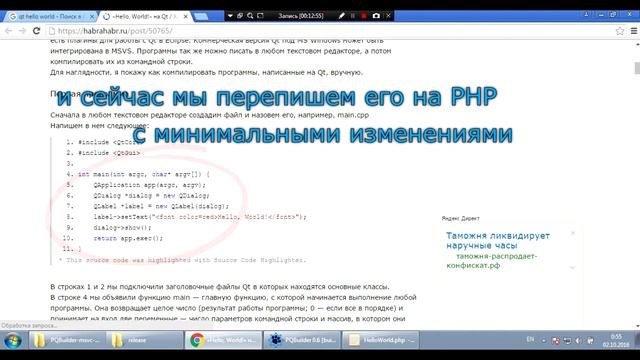This screenshot has height=360, width=640.
Task: Open the 'PQBuilder-msvc' folder on taskbar
Action: click(67, 340)
